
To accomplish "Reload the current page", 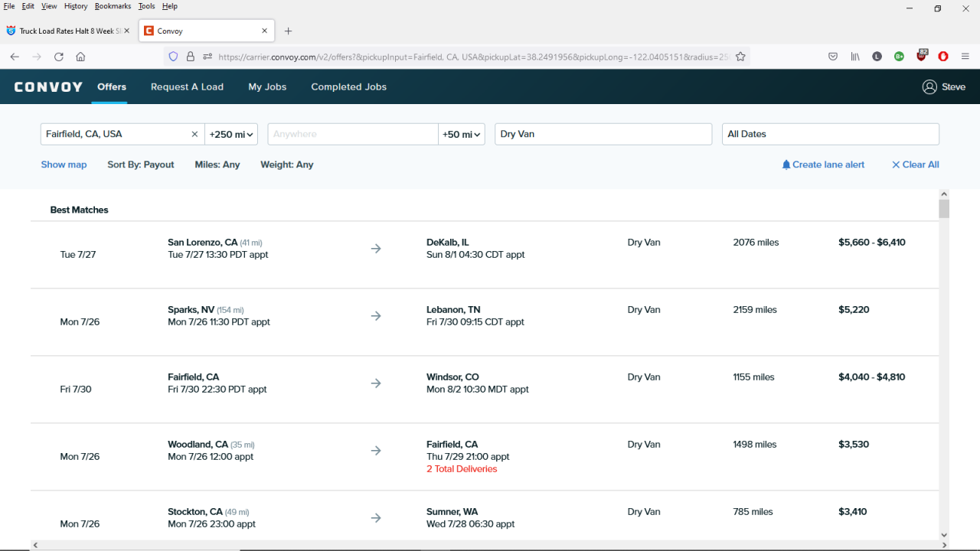I will [58, 57].
